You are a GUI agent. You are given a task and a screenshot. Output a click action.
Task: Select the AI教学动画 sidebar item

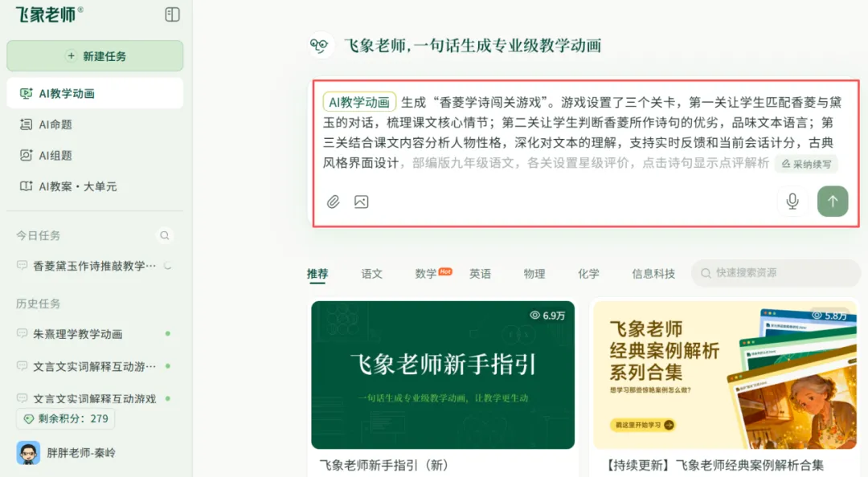point(95,93)
